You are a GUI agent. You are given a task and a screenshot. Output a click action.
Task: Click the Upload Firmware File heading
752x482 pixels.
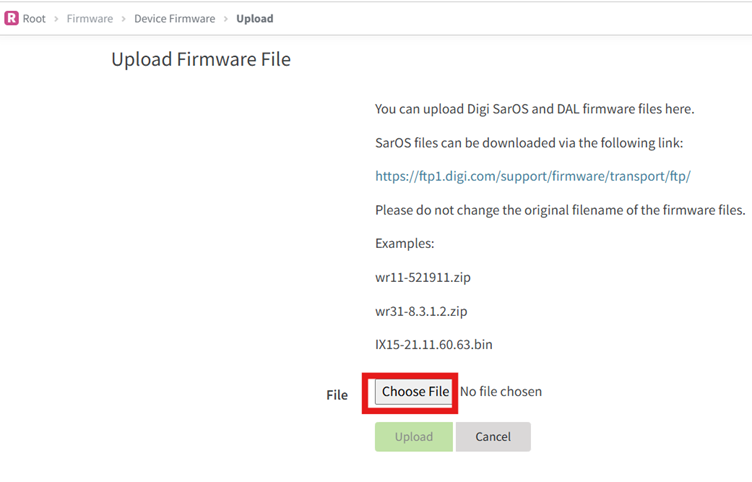coord(201,60)
